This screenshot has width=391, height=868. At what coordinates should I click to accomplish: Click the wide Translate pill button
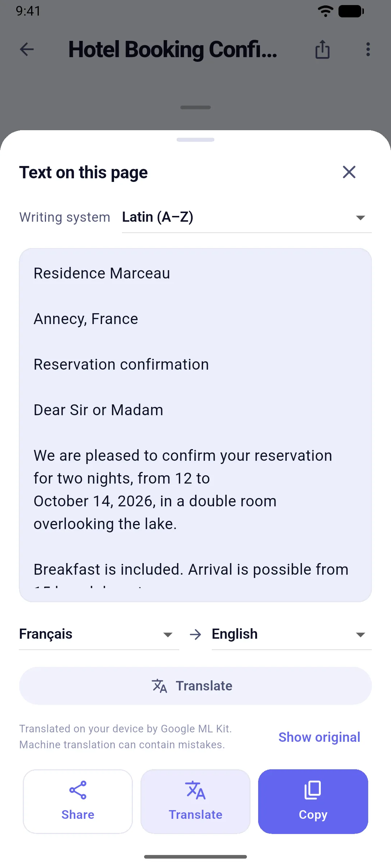(195, 686)
